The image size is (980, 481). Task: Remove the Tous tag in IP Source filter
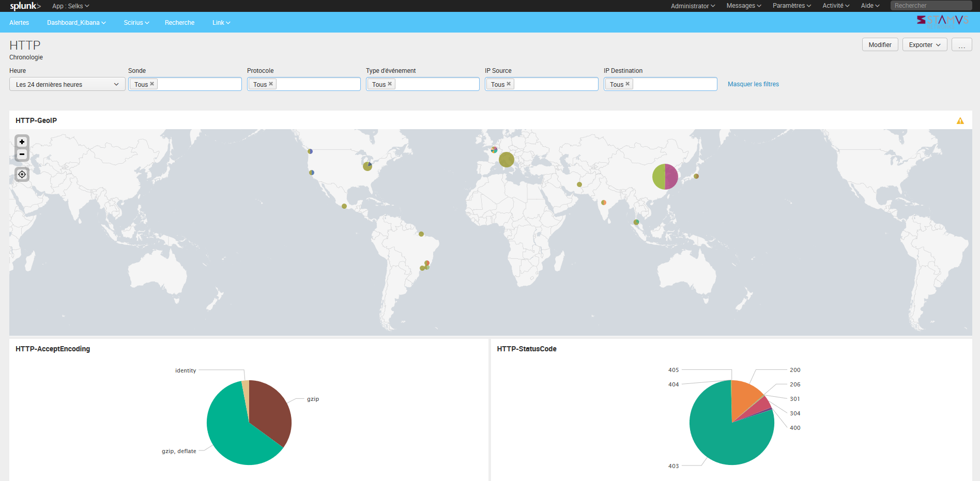[509, 84]
